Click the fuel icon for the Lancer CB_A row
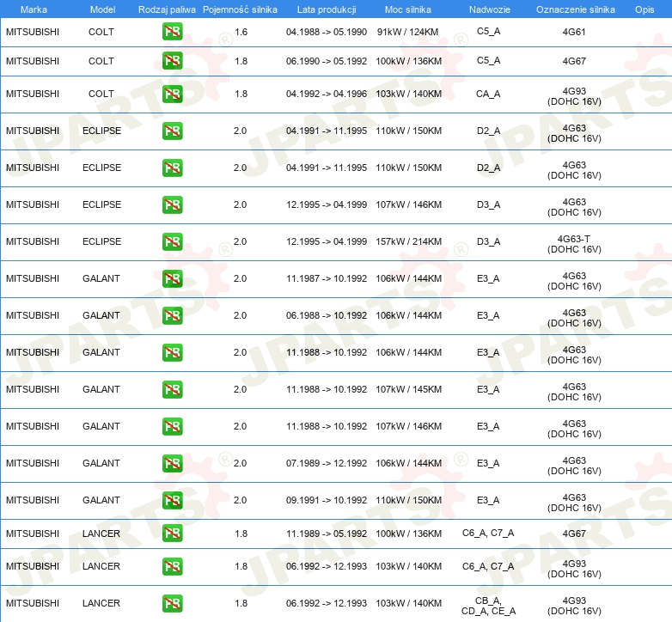The image size is (672, 622). tap(172, 604)
